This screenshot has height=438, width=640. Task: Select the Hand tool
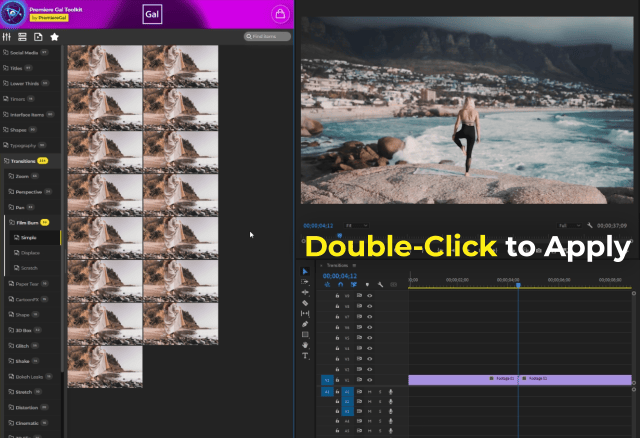coord(305,345)
